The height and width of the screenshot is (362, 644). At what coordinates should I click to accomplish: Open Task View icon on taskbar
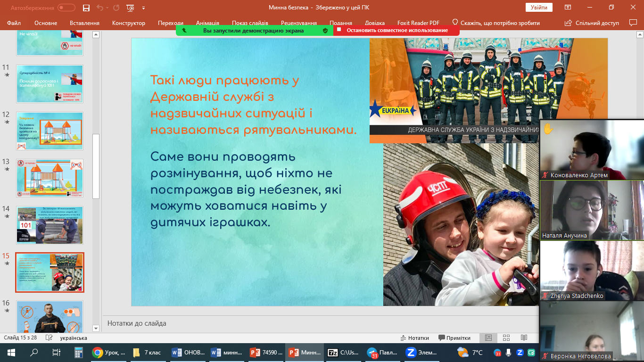point(56,352)
